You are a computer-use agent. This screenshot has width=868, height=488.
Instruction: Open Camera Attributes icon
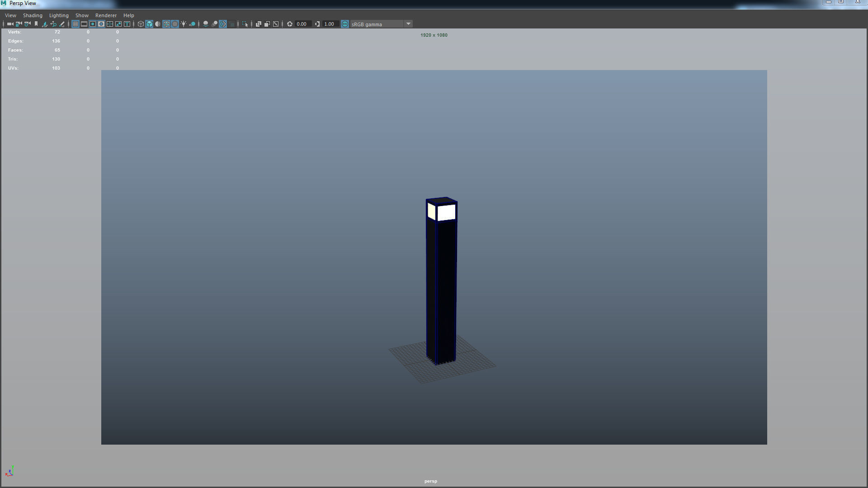click(28, 24)
